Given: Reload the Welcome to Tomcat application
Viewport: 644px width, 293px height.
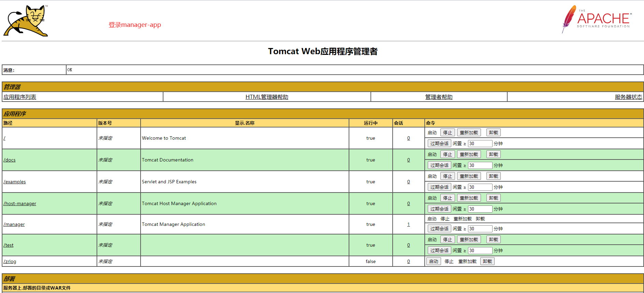Looking at the screenshot, I should (469, 133).
